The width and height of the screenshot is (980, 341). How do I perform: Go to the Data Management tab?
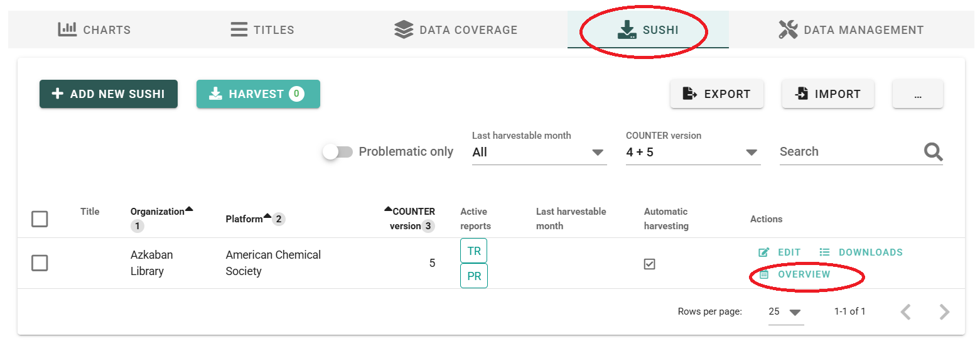pos(851,30)
